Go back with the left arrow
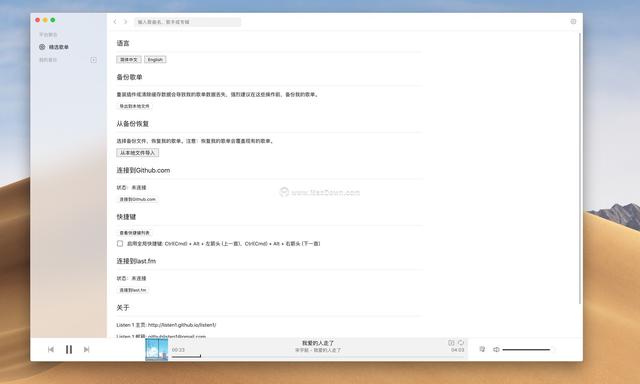 pyautogui.click(x=115, y=22)
